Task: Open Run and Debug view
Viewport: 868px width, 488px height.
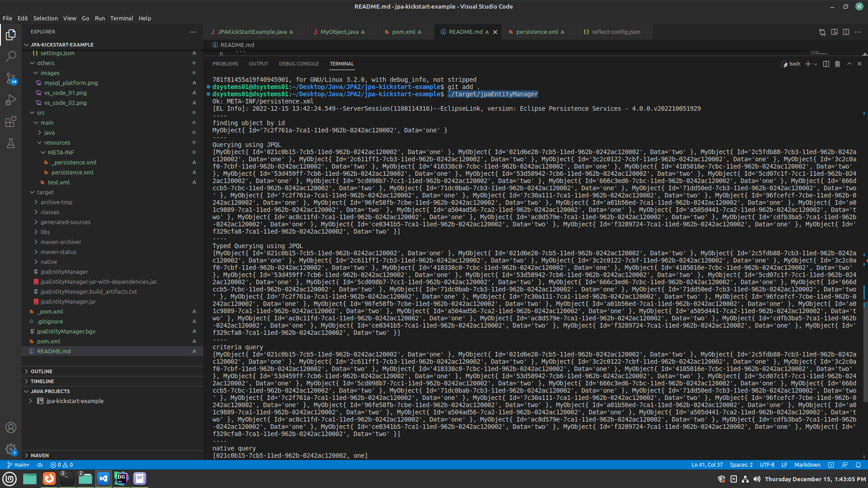Action: [11, 100]
